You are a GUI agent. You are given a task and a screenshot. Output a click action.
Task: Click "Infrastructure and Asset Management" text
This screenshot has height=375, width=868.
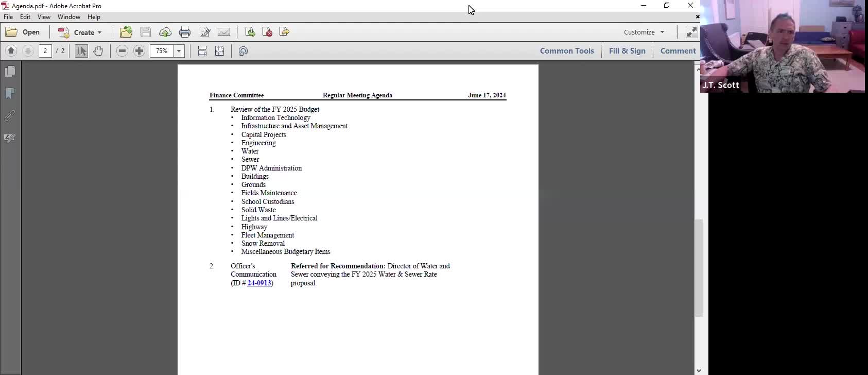pyautogui.click(x=294, y=126)
